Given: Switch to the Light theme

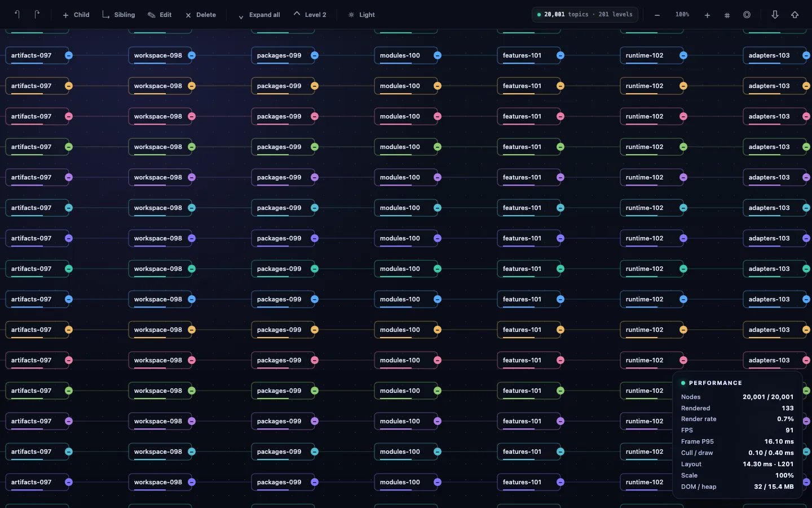Looking at the screenshot, I should click(x=361, y=15).
